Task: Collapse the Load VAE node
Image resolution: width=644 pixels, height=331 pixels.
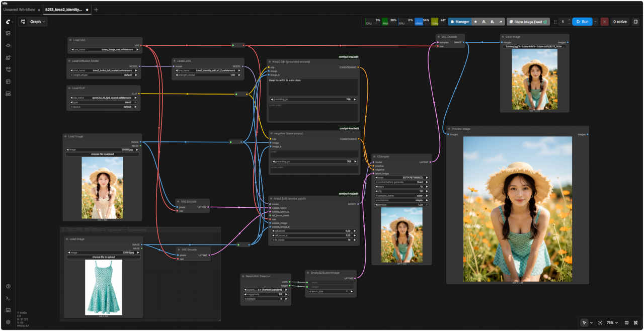Action: pyautogui.click(x=70, y=40)
